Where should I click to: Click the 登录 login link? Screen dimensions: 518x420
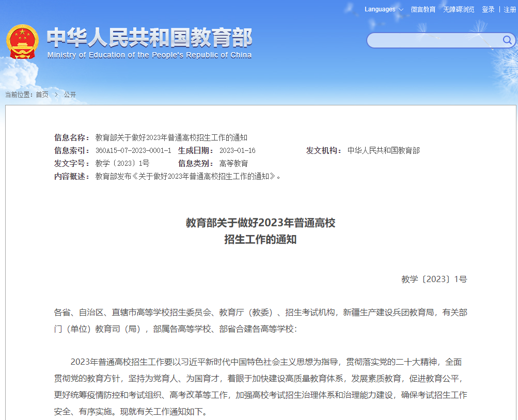[x=488, y=9]
